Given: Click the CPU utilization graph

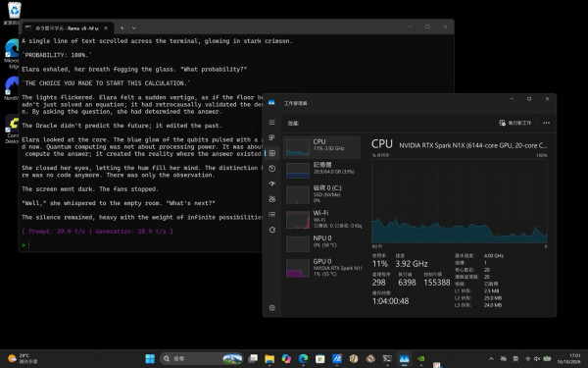Looking at the screenshot, I should click(x=460, y=200).
